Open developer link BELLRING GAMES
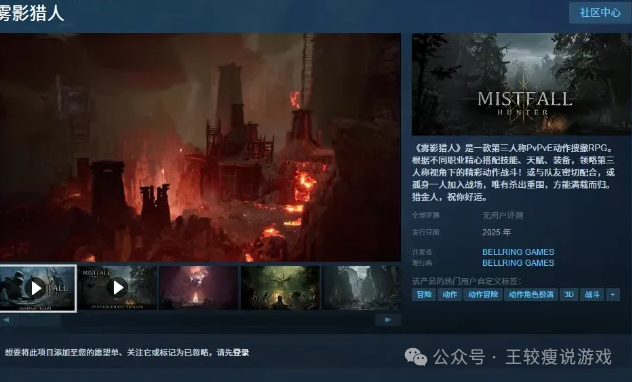632x382 pixels. click(x=518, y=252)
